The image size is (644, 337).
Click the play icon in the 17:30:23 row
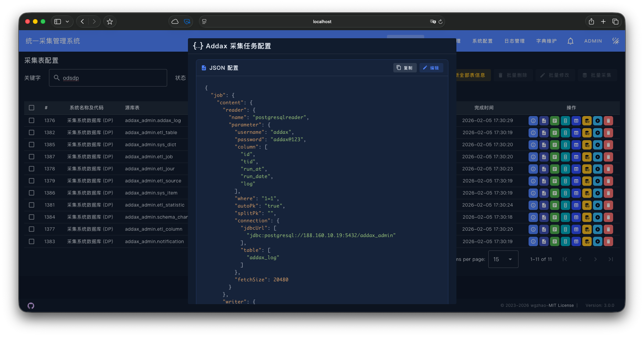597,169
